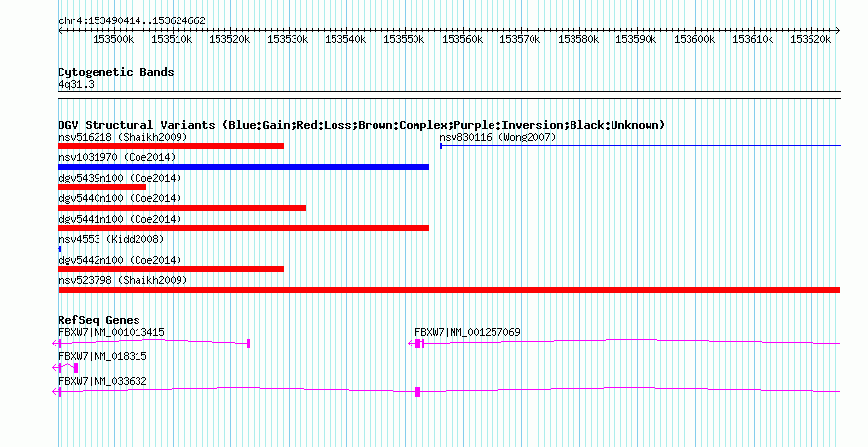Click the chr4:153490414..153624662 coordinates text
868x447 pixels.
[x=132, y=21]
